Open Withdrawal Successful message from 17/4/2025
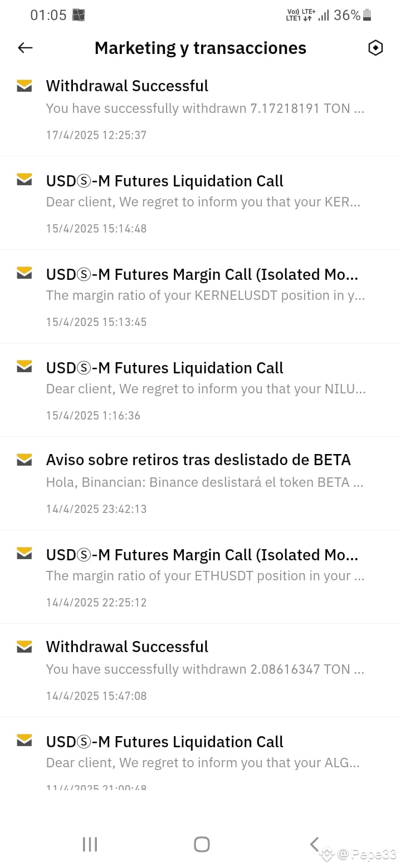The width and height of the screenshot is (401, 868). coord(200,110)
